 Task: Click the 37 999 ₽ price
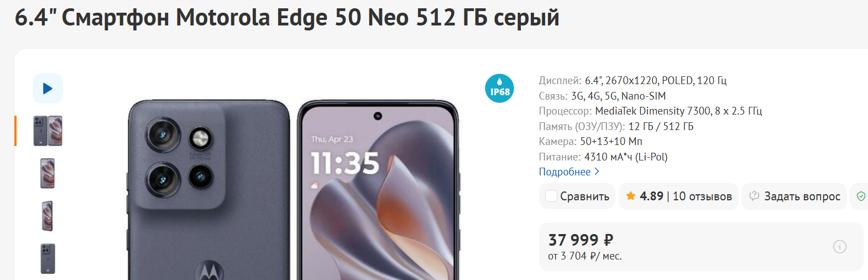point(581,240)
